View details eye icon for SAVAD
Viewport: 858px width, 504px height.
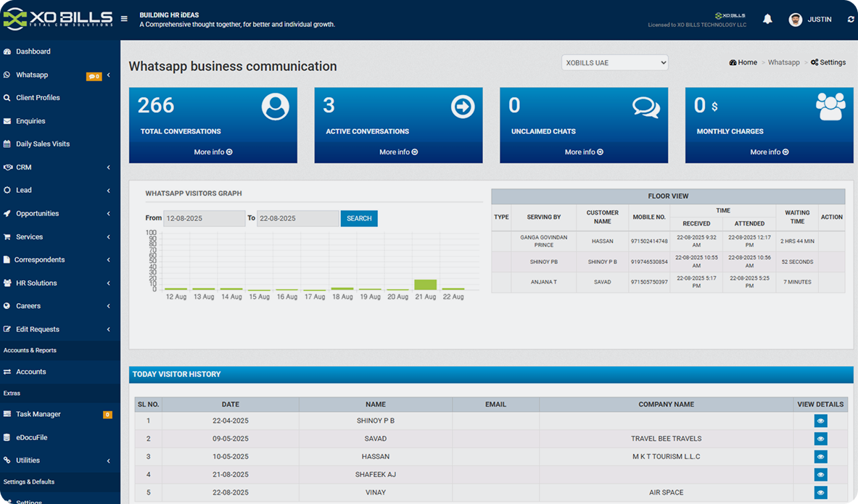(820, 439)
